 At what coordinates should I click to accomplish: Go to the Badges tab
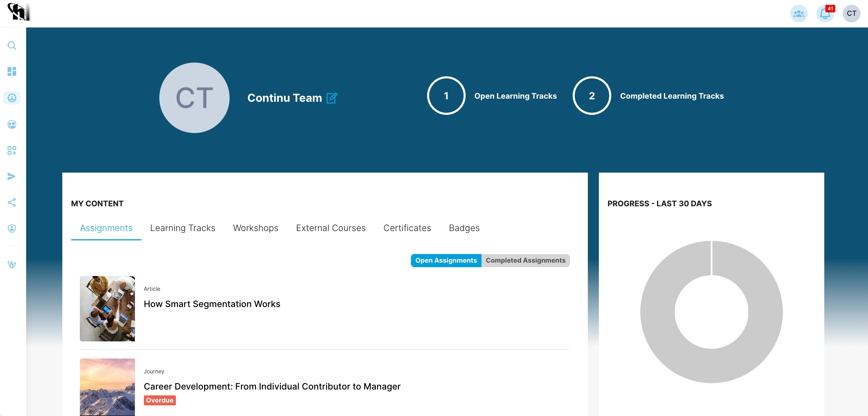(464, 228)
